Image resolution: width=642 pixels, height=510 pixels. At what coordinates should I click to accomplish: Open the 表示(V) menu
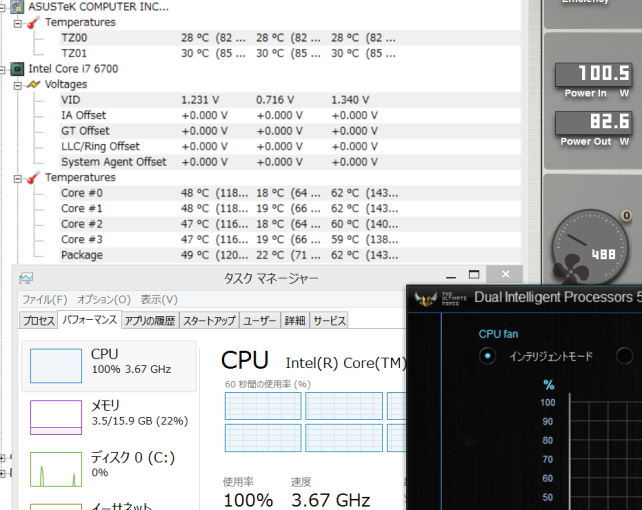click(x=159, y=300)
